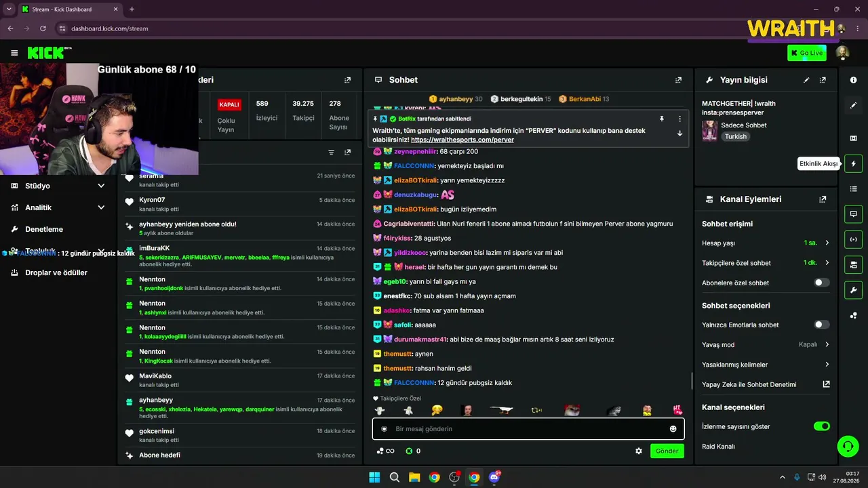The image size is (868, 488).
Task: Expand the Stüdyo sidebar section
Action: [x=58, y=186]
